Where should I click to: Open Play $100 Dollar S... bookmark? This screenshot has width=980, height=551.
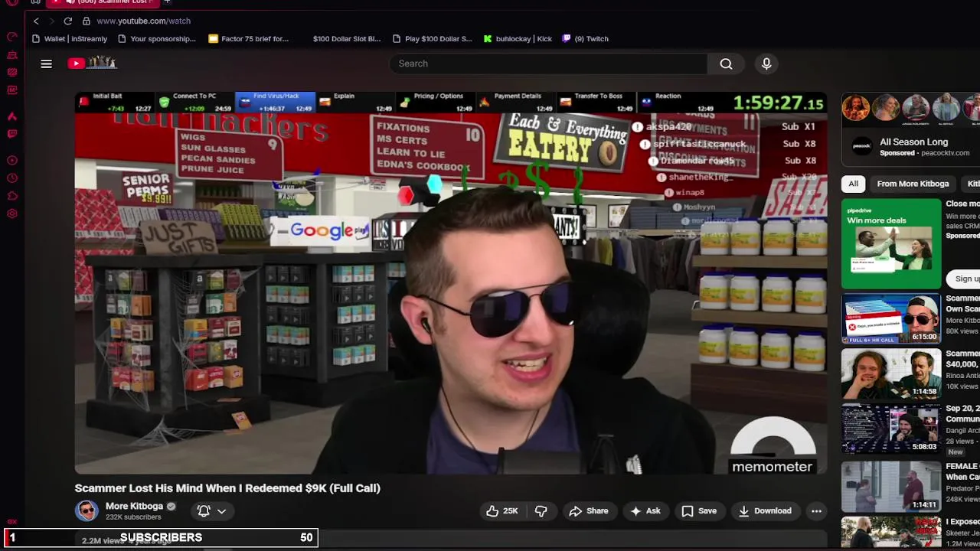click(x=432, y=38)
